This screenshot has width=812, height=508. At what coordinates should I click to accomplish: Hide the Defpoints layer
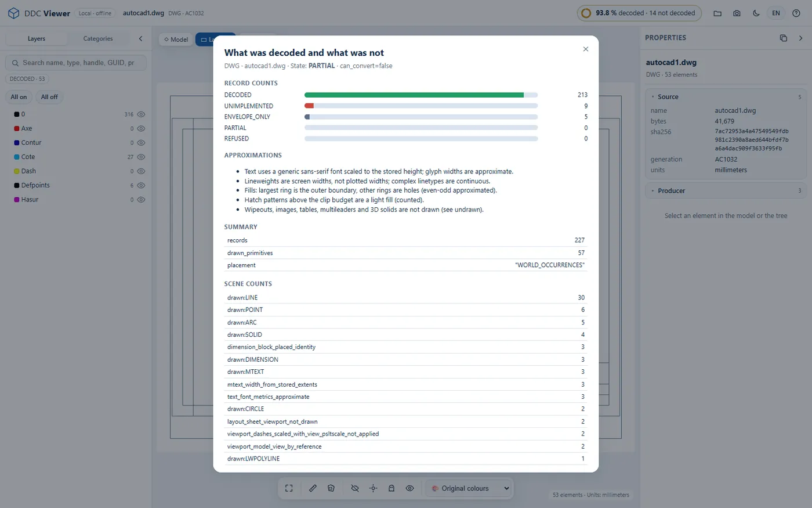pyautogui.click(x=141, y=185)
